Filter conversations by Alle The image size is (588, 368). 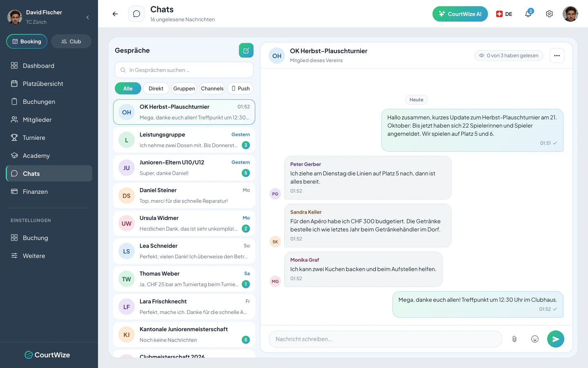128,88
